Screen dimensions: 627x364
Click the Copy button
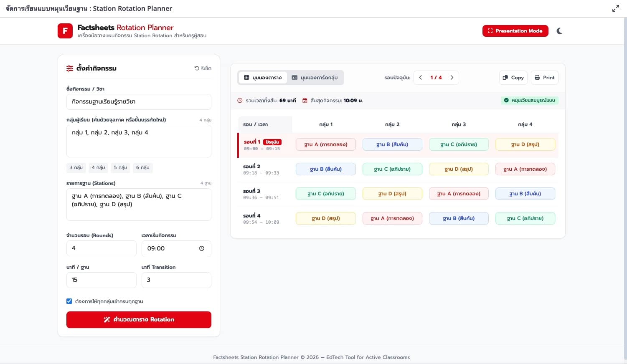tap(513, 78)
